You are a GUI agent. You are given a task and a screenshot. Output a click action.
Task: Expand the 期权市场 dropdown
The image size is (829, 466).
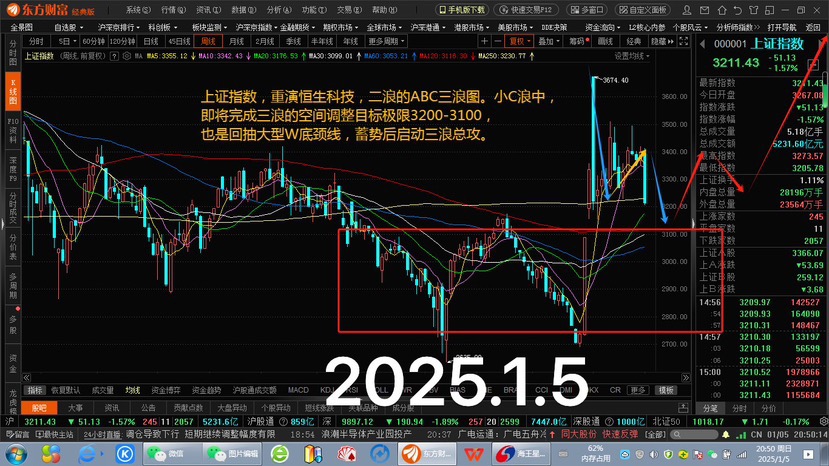[x=340, y=27]
